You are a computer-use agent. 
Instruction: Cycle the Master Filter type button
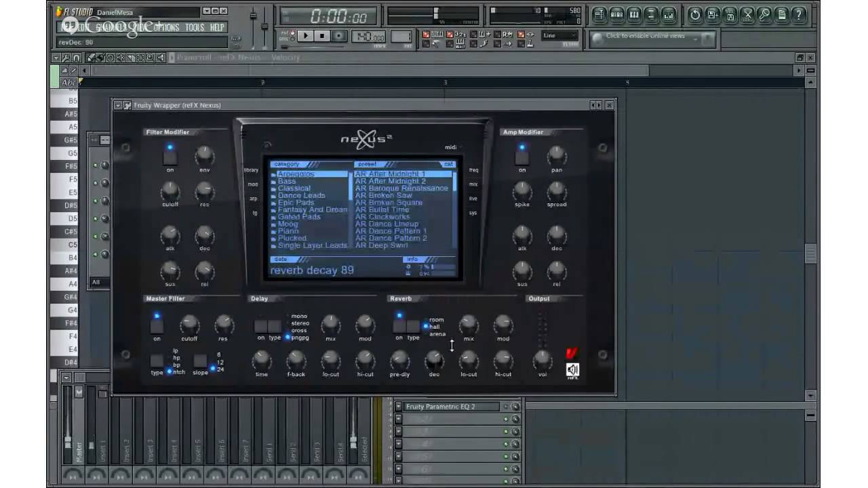click(x=157, y=361)
